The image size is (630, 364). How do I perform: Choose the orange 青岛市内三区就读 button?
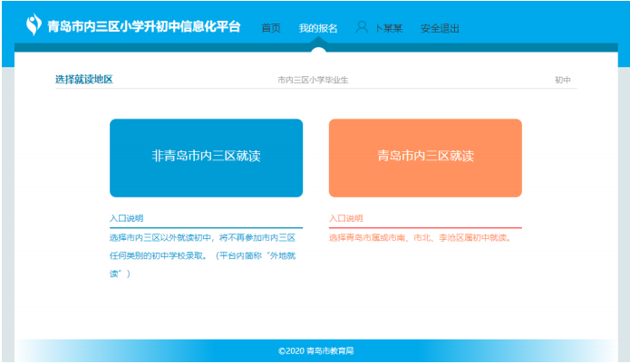pyautogui.click(x=425, y=158)
